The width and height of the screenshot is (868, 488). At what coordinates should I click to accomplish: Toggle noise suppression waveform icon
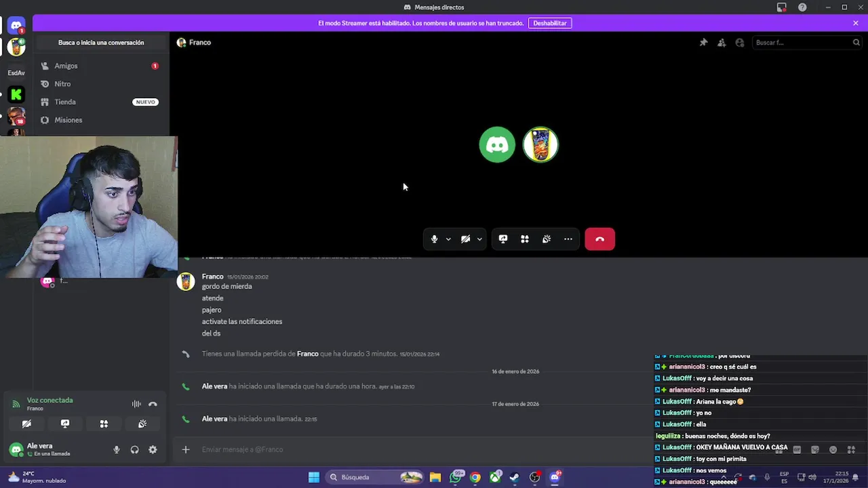136,404
